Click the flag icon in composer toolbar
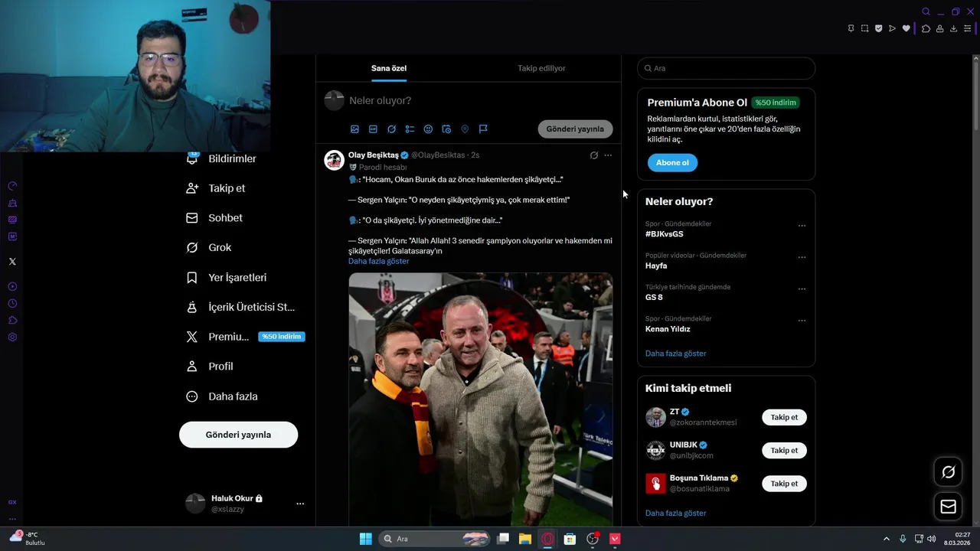The width and height of the screenshot is (980, 551). coord(483,129)
